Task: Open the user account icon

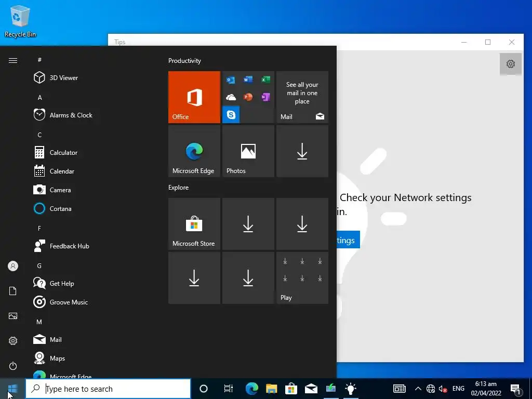Action: [13, 266]
